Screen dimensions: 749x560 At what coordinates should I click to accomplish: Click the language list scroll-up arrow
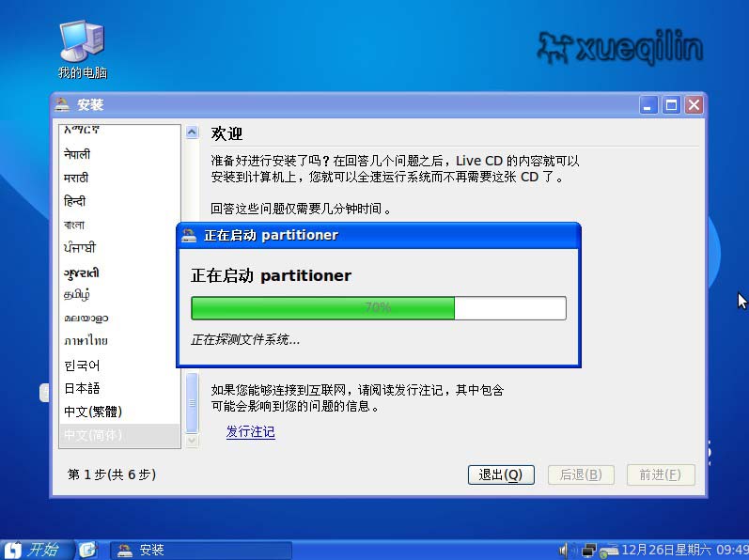(x=192, y=132)
